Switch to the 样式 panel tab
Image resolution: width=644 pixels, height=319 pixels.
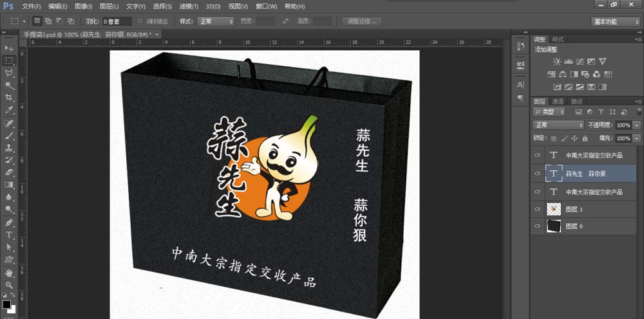pos(558,39)
